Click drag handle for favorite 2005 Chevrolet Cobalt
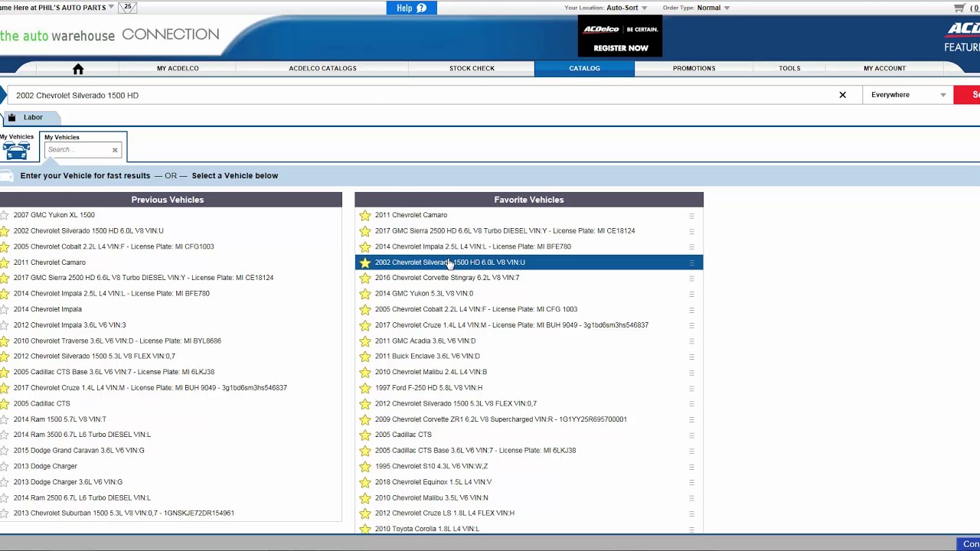This screenshot has height=551, width=980. [691, 310]
